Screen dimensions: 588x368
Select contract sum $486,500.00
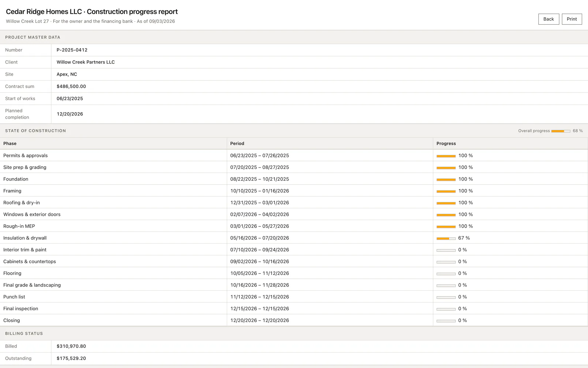[x=71, y=86]
